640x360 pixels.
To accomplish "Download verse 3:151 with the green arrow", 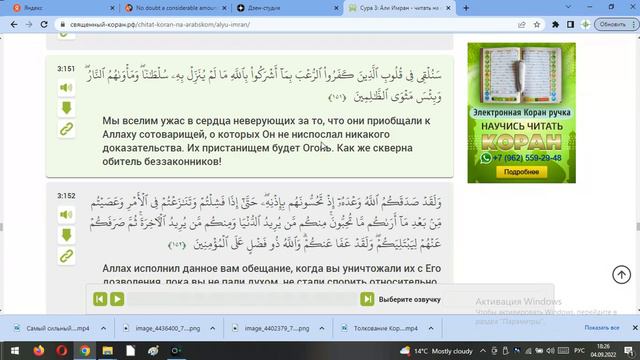I will click(x=66, y=109).
